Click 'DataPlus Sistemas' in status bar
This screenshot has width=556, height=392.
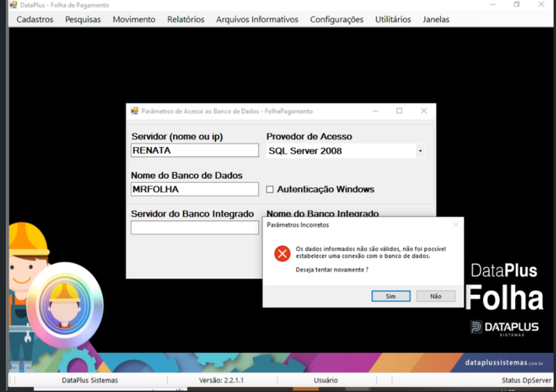[90, 380]
